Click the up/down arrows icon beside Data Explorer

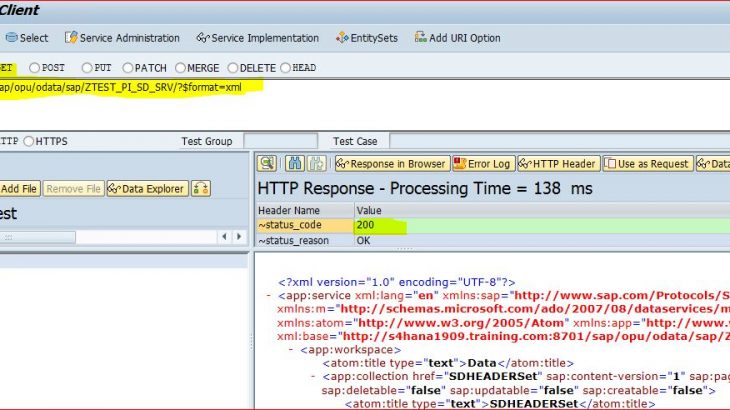[x=201, y=188]
